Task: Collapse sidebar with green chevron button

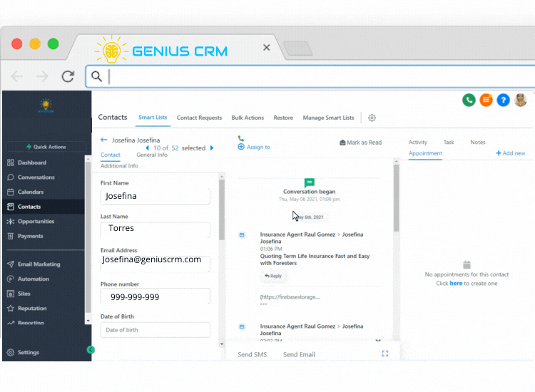Action: [91, 350]
